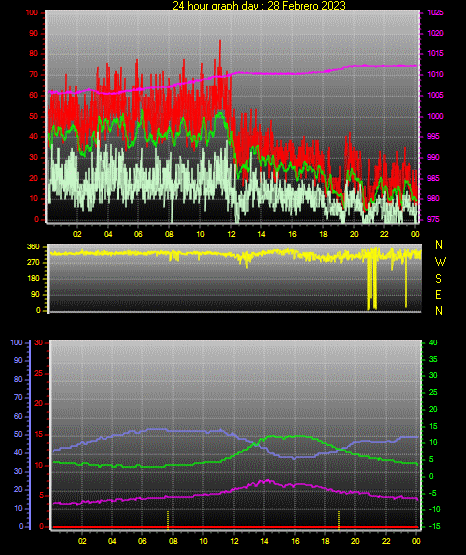Click green temperature axis value 35
This screenshot has height=555, width=466.
click(433, 359)
